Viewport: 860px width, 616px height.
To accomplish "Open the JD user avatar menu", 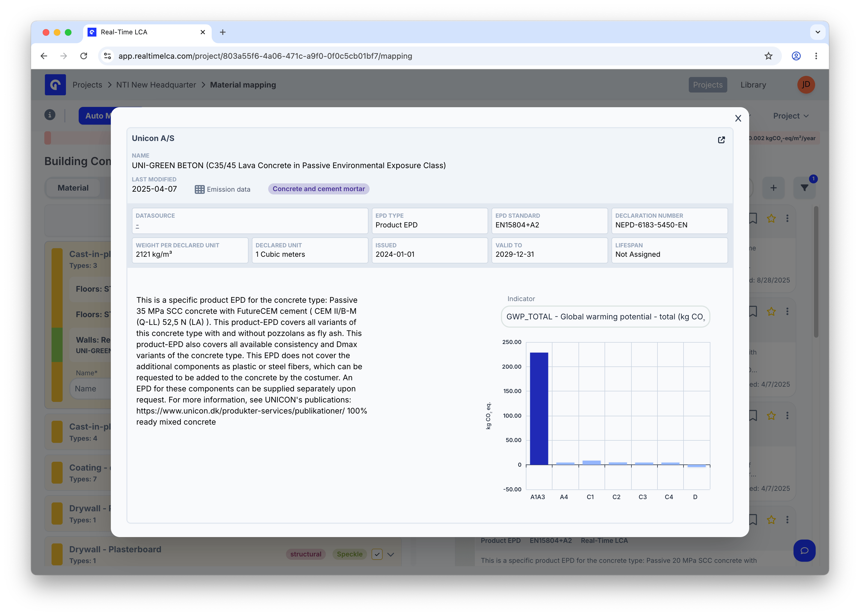I will pyautogui.click(x=806, y=84).
